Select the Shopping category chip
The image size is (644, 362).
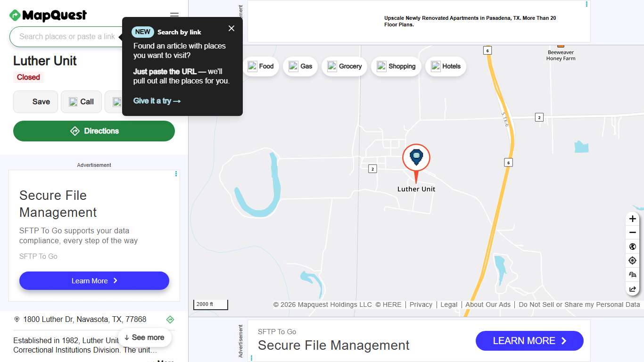click(396, 66)
